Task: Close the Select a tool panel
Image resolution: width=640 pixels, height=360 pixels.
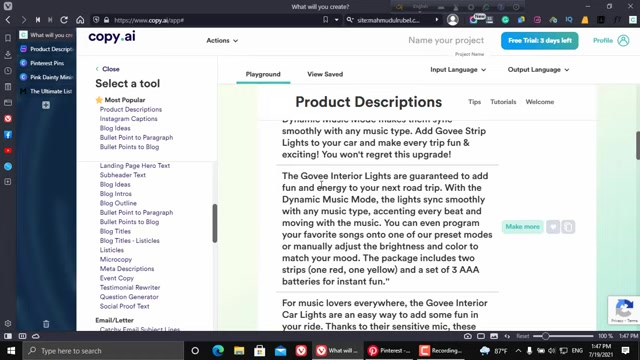Action: point(108,69)
